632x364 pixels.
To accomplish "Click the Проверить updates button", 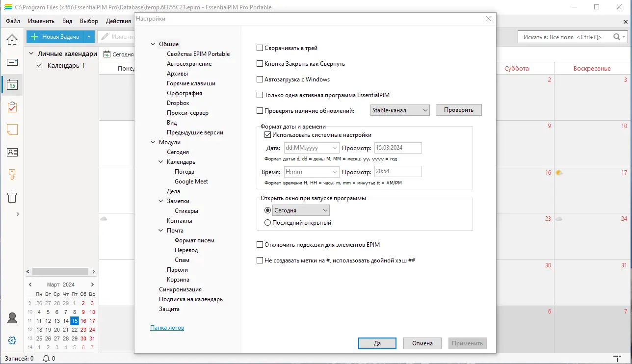I will (x=459, y=110).
